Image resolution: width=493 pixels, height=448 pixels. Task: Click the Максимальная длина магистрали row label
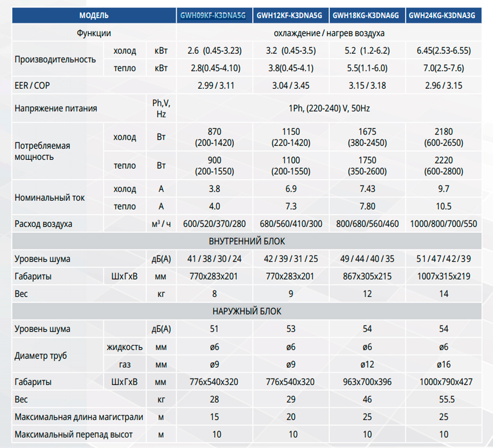[79, 417]
